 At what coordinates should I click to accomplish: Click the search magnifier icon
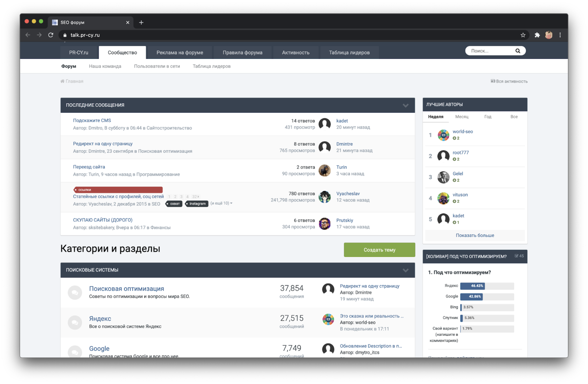(x=518, y=51)
